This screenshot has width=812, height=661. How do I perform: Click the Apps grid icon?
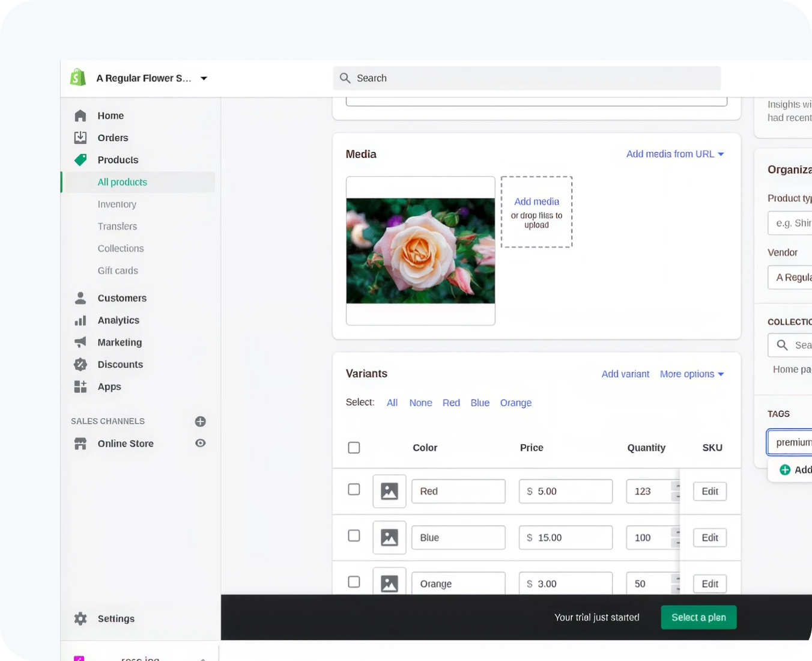80,386
